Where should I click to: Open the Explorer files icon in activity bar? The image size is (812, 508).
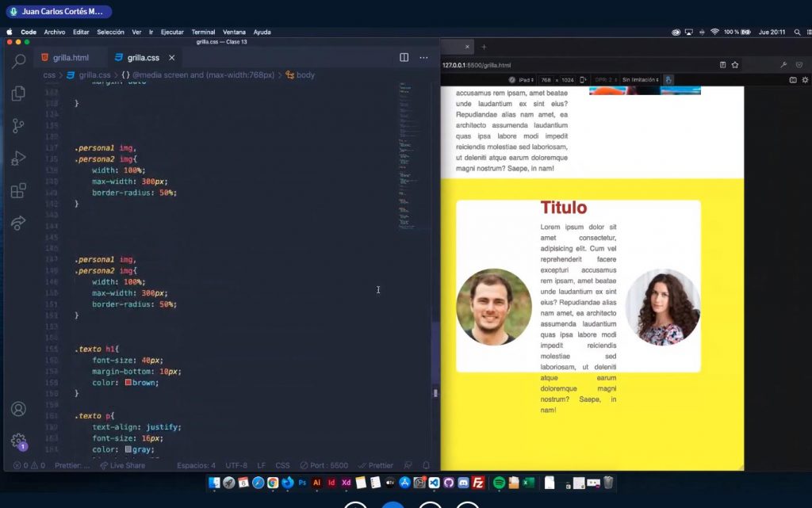(19, 93)
